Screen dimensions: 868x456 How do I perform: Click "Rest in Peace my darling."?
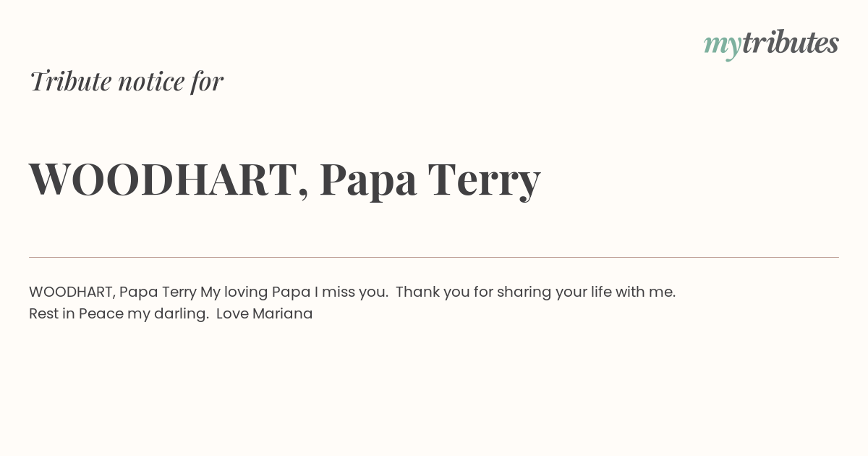(x=119, y=314)
